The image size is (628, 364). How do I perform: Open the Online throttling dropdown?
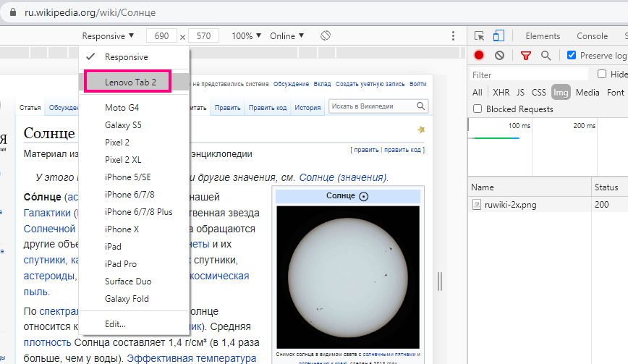click(287, 36)
